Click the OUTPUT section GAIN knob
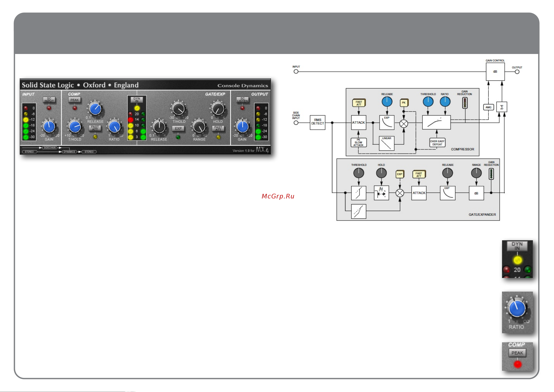 pyautogui.click(x=242, y=127)
